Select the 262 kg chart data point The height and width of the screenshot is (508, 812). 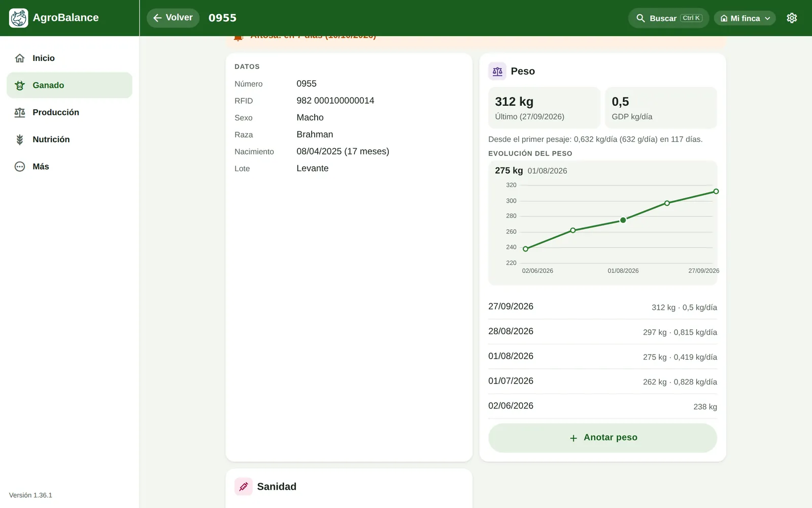573,231
